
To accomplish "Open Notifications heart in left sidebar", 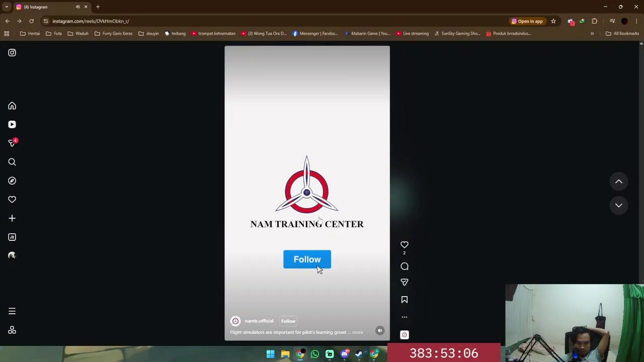I will 12,200.
